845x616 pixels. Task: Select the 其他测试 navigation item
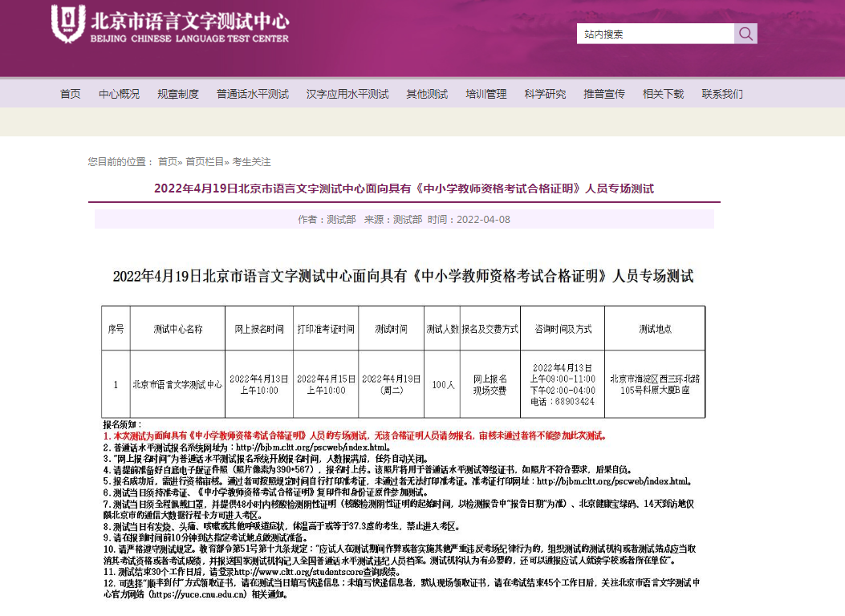tap(427, 94)
